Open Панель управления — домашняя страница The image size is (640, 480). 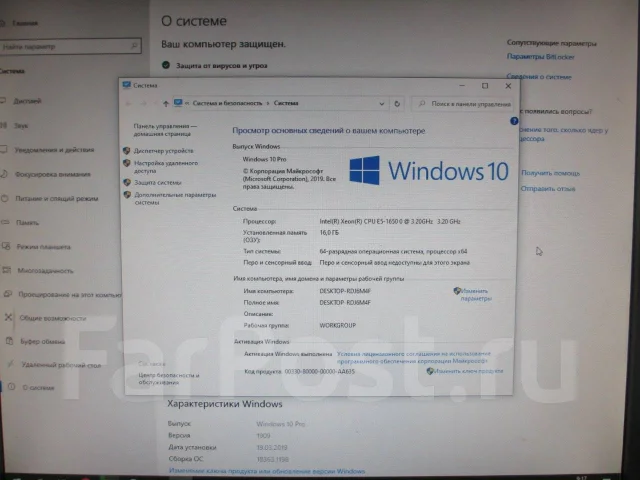click(x=165, y=130)
